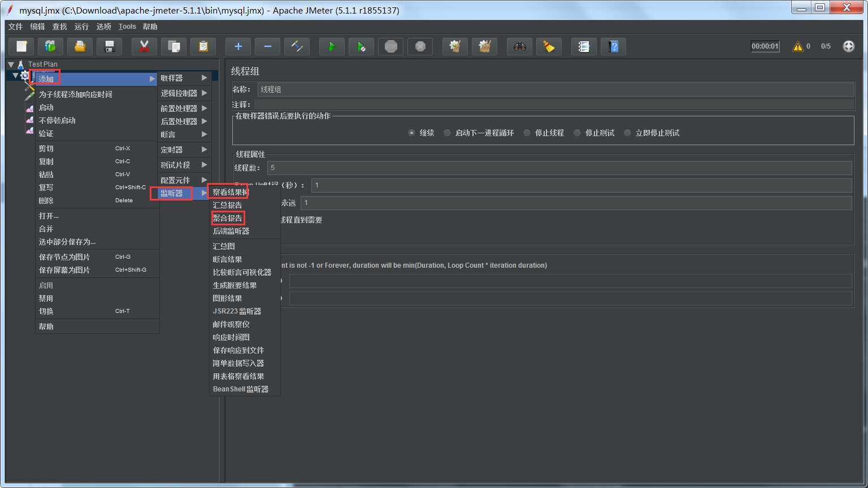Click the 线程数 field showing 5
The width and height of the screenshot is (868, 488).
559,168
